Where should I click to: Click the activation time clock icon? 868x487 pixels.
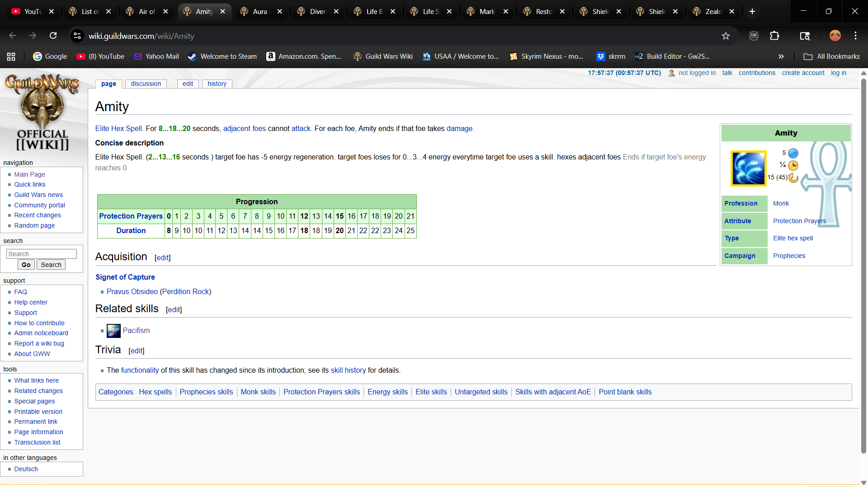click(x=793, y=165)
